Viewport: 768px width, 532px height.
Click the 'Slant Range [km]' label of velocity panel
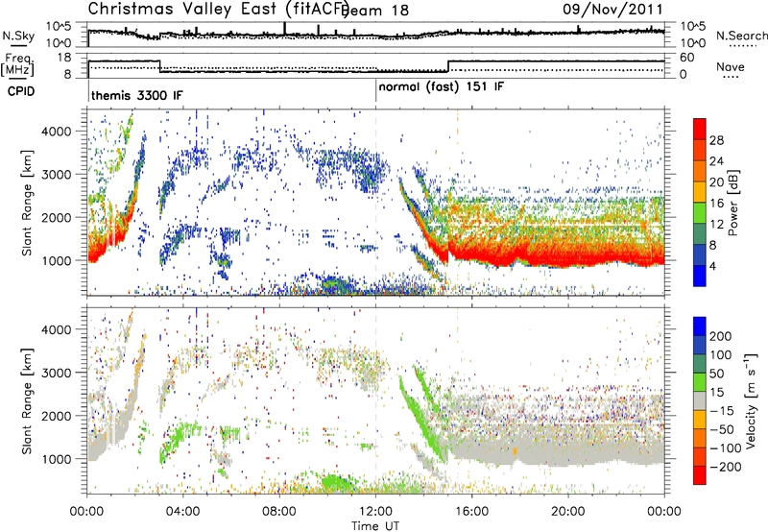pos(27,400)
